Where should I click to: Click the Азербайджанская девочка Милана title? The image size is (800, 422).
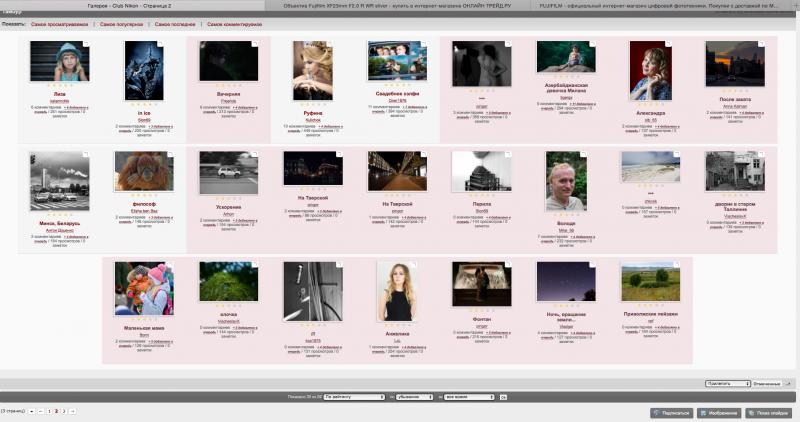566,88
